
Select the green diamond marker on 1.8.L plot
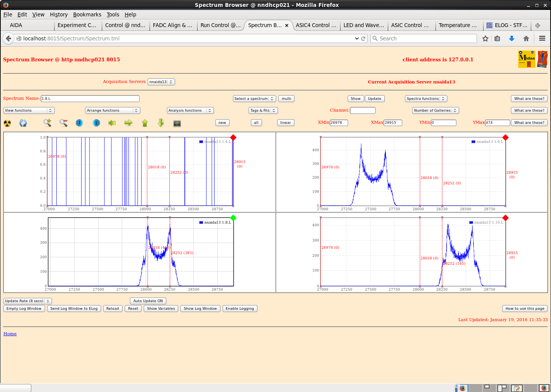233,218
